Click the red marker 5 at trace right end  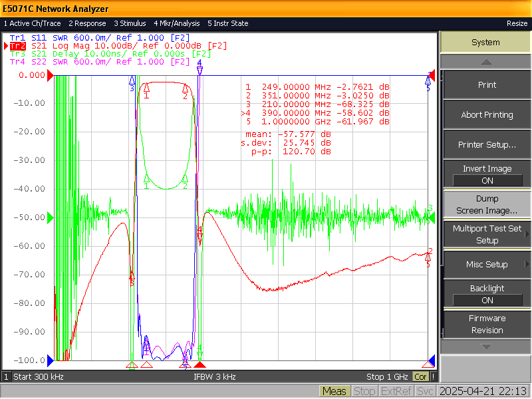[428, 259]
